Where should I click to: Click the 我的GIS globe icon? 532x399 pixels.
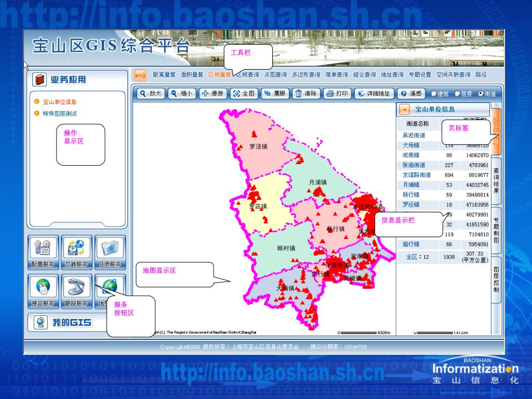pos(41,322)
